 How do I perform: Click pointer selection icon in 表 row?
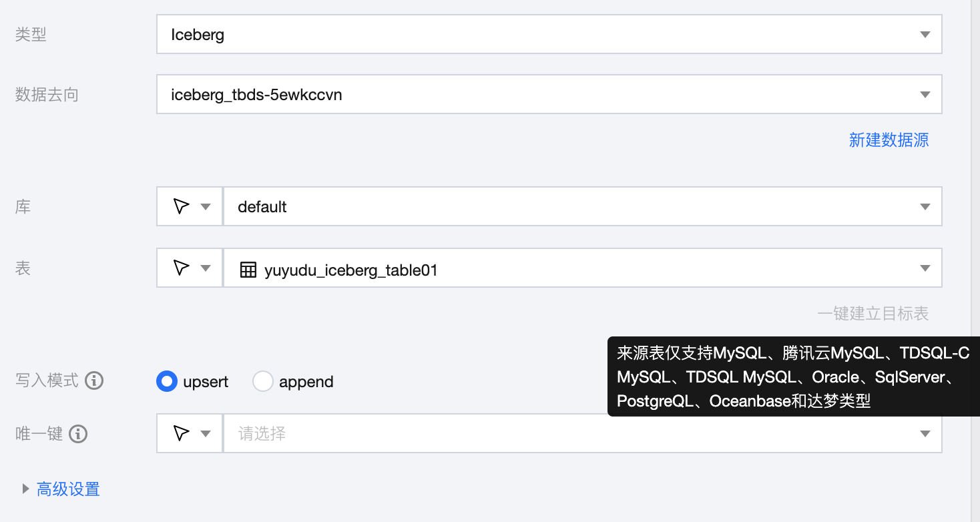pyautogui.click(x=181, y=268)
